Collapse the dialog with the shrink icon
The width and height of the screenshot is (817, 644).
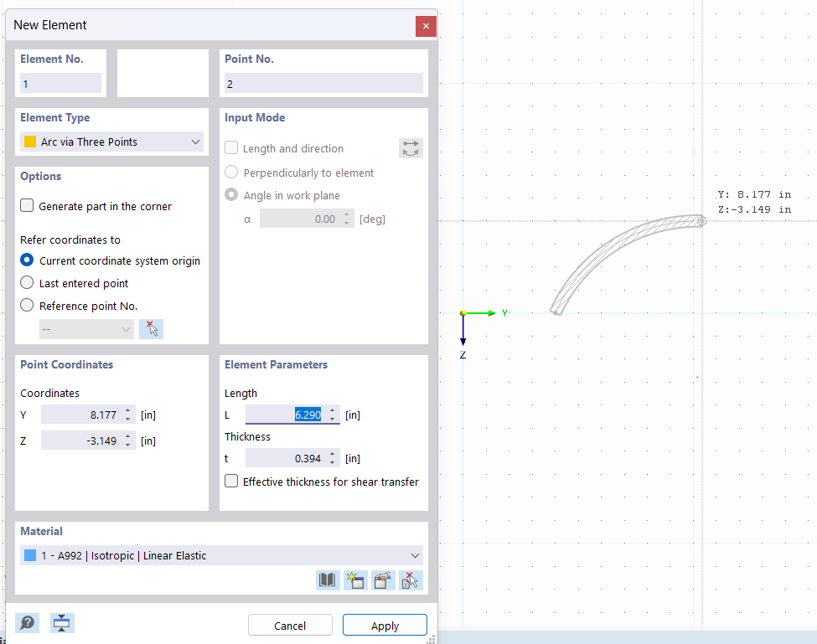coord(61,623)
